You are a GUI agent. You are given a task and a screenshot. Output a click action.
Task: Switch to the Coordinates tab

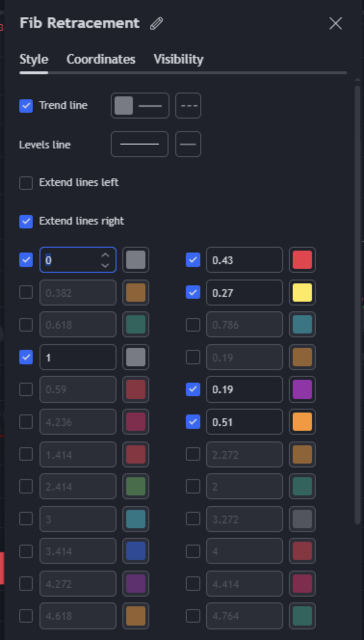(x=101, y=59)
